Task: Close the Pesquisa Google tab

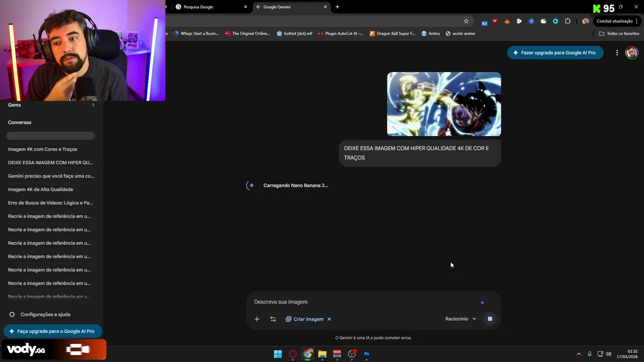Action: (x=246, y=7)
